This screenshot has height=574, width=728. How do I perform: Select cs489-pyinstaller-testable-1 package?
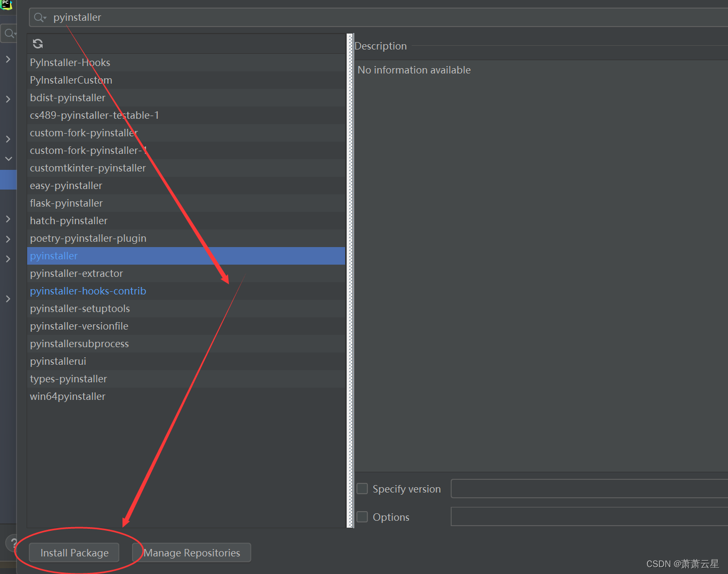(186, 115)
